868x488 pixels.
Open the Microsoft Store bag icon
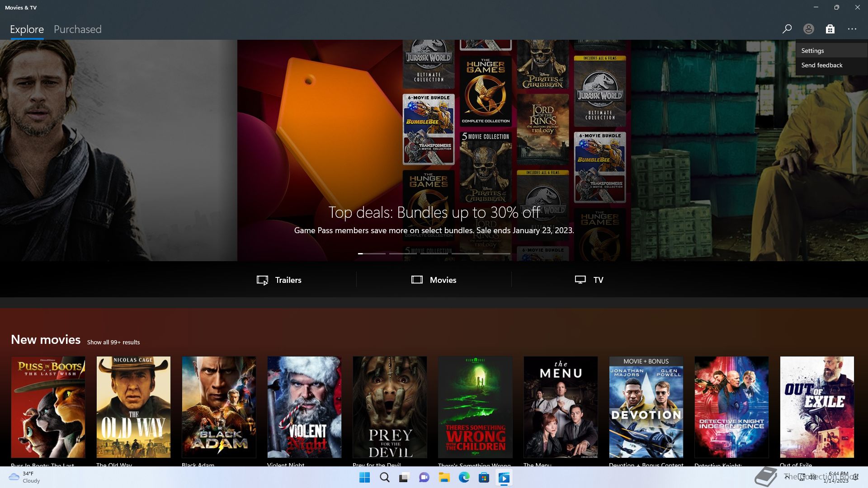click(x=830, y=29)
